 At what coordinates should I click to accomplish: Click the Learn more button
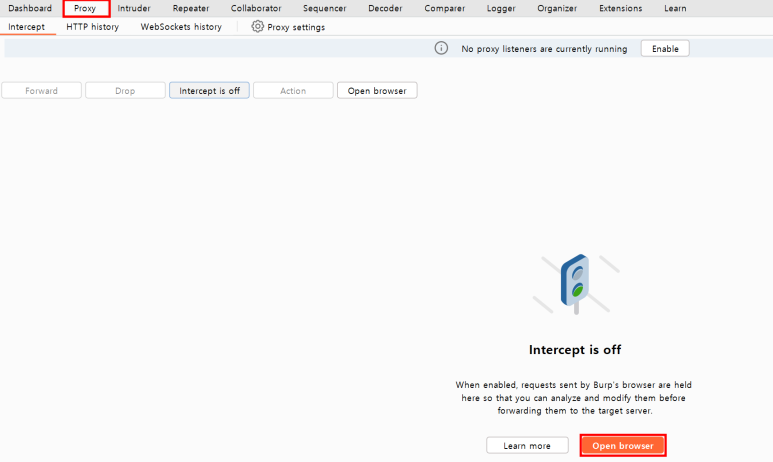point(527,445)
